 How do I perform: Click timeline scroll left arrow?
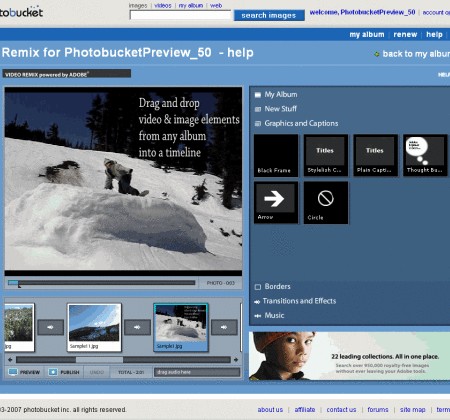[10, 360]
